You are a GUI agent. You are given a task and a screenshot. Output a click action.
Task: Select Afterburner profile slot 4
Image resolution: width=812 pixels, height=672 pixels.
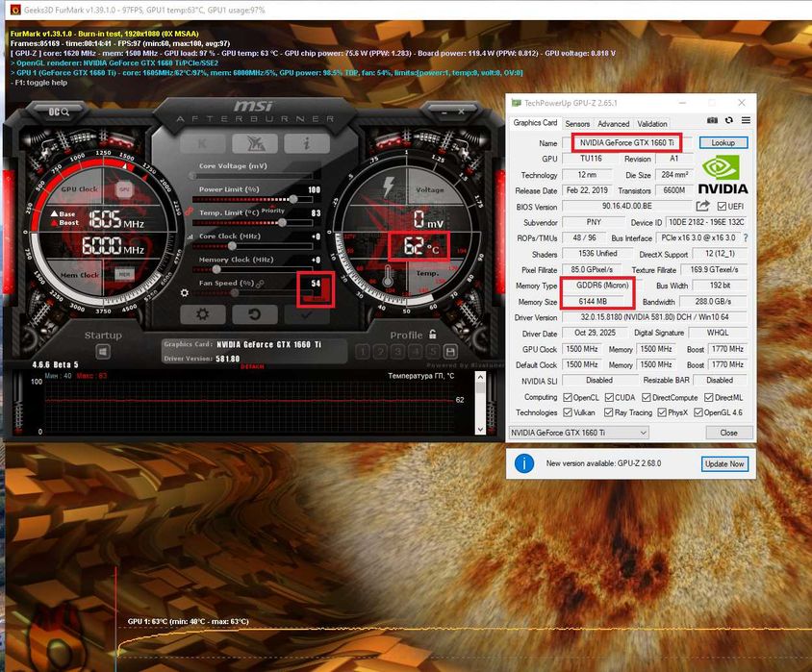coord(416,352)
